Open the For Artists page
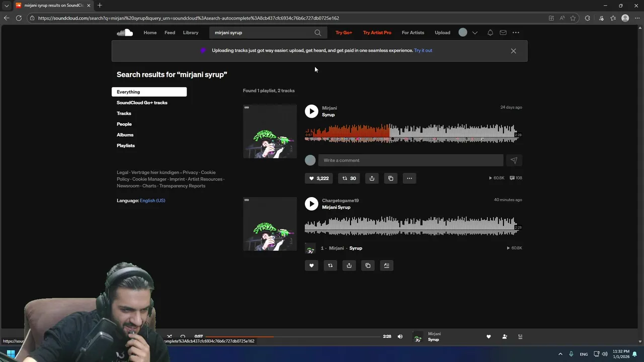 pos(413,33)
